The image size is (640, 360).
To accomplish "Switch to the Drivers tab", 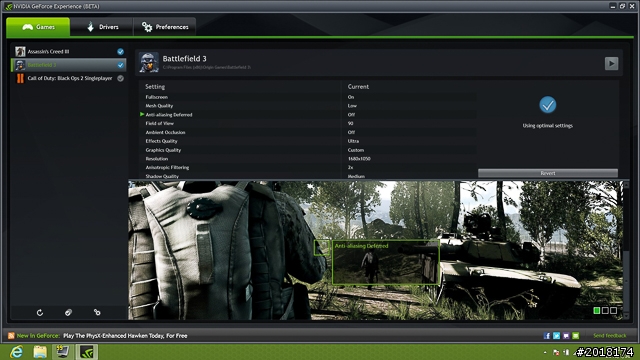I will coord(102,27).
